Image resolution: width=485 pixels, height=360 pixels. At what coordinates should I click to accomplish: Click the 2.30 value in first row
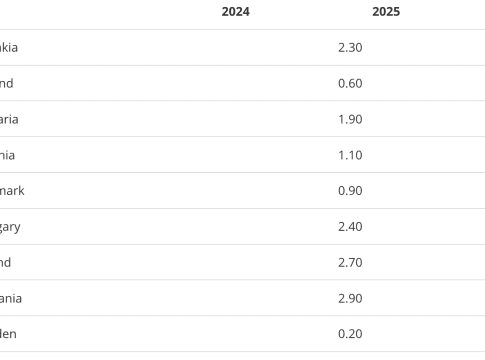[350, 48]
